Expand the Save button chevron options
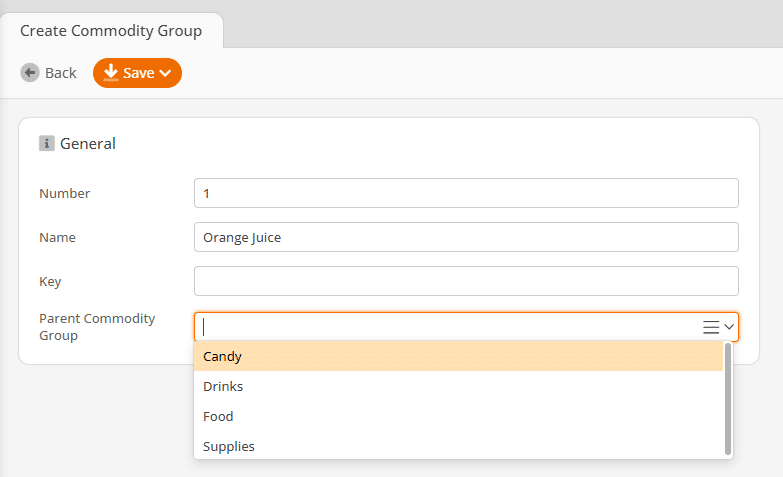Image resolution: width=783 pixels, height=477 pixels. click(165, 73)
